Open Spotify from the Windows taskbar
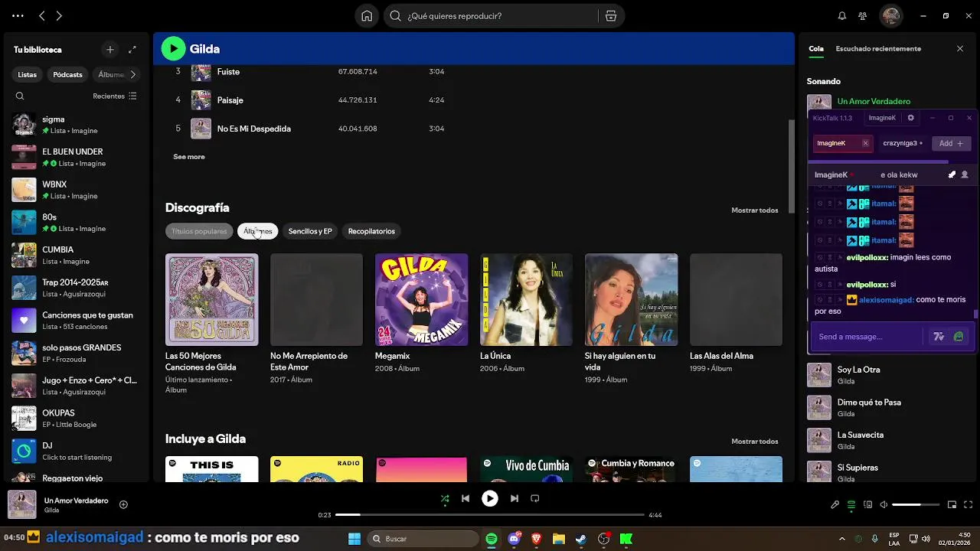Viewport: 980px width, 551px height. tap(492, 539)
